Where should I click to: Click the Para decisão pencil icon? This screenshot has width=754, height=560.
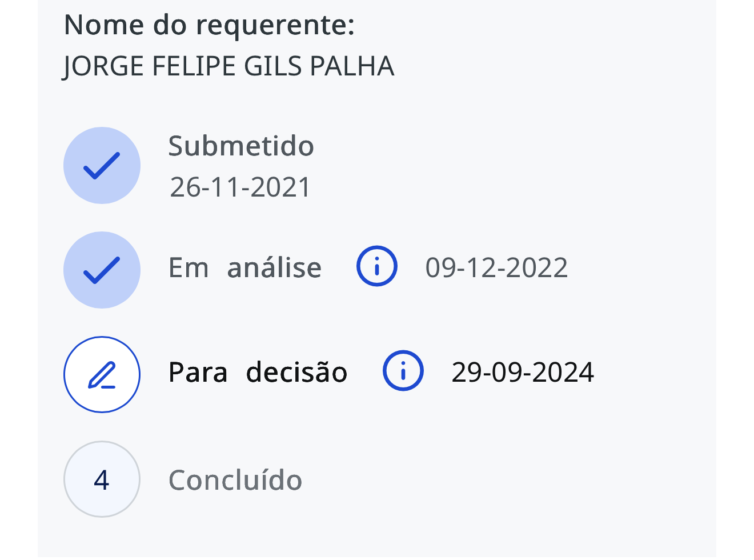click(102, 375)
